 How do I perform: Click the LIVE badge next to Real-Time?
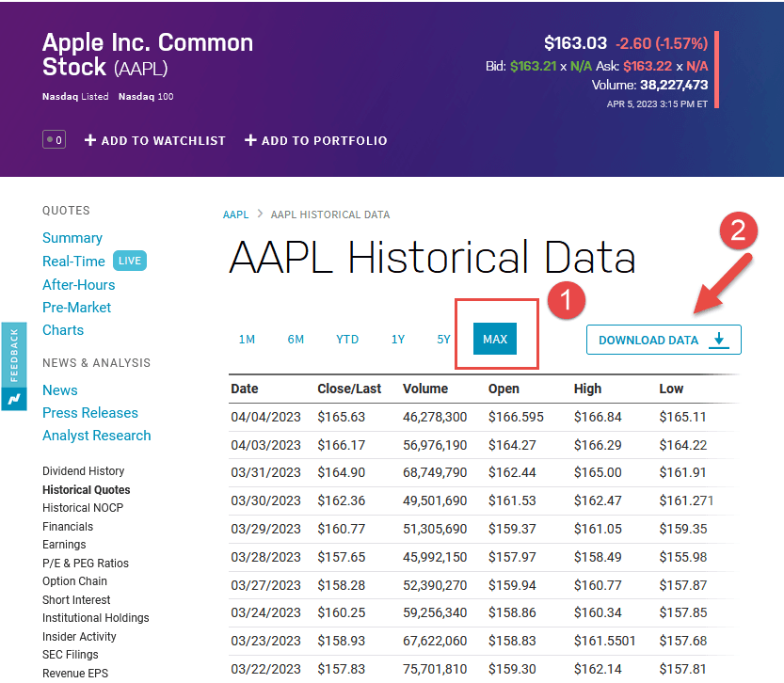[130, 261]
